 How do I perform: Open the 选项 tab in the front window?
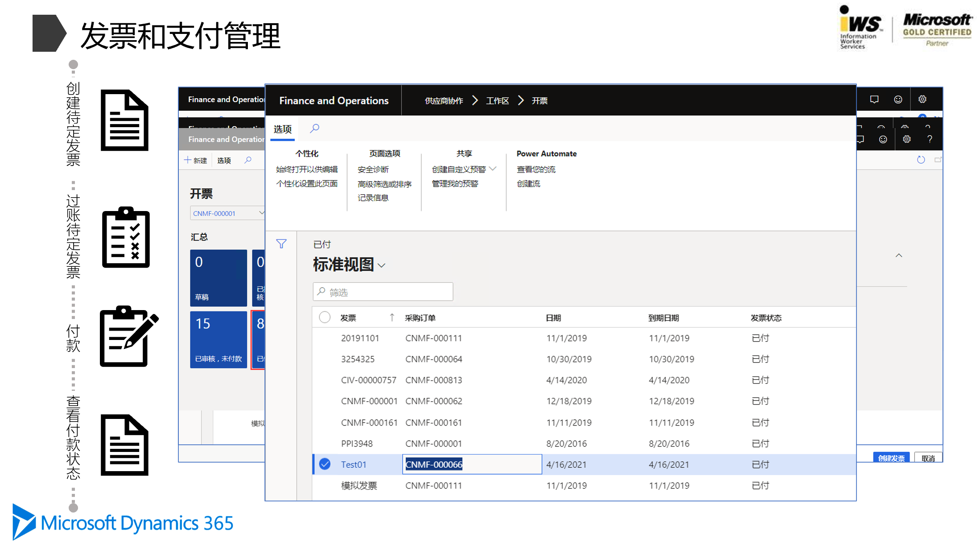(283, 129)
